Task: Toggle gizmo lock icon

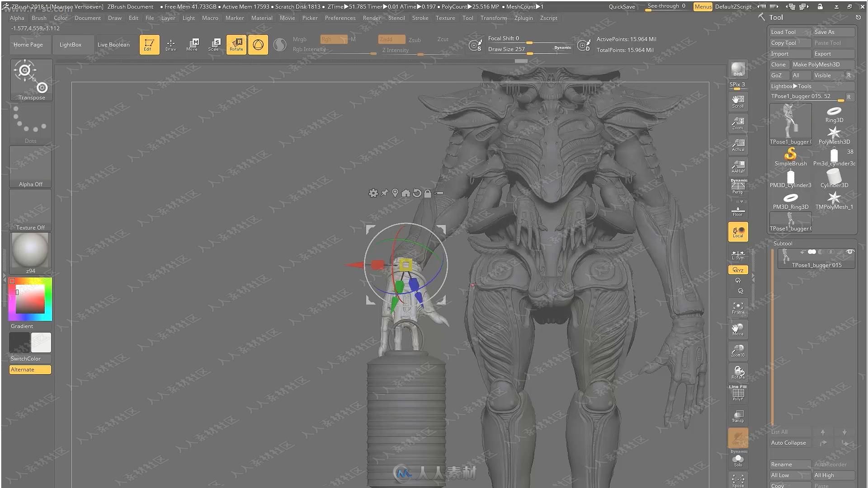Action: pyautogui.click(x=428, y=193)
